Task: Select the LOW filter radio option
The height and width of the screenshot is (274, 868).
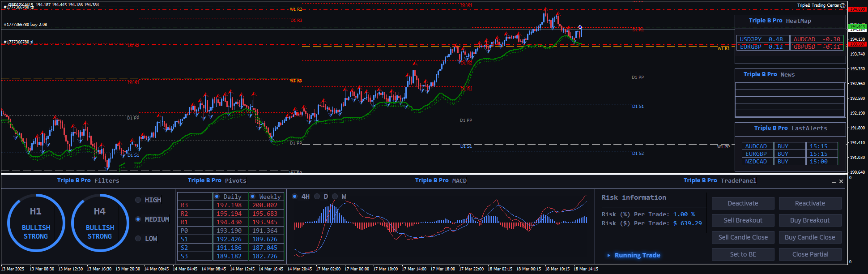Action: point(138,239)
